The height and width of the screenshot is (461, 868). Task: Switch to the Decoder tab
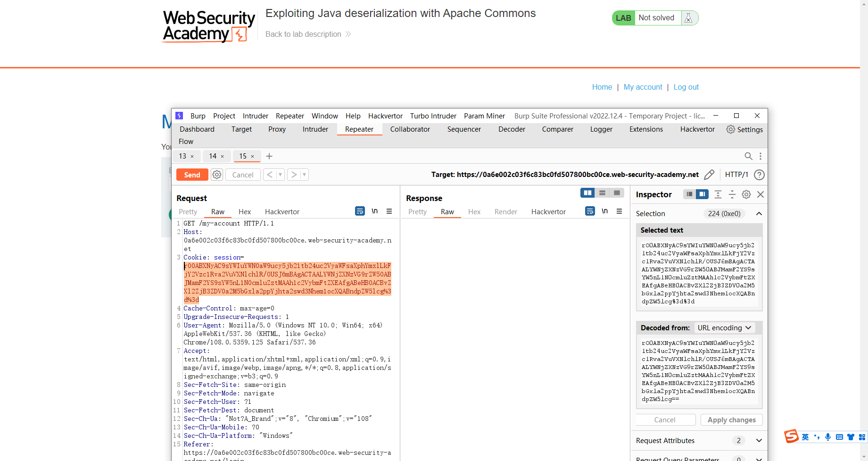click(512, 129)
